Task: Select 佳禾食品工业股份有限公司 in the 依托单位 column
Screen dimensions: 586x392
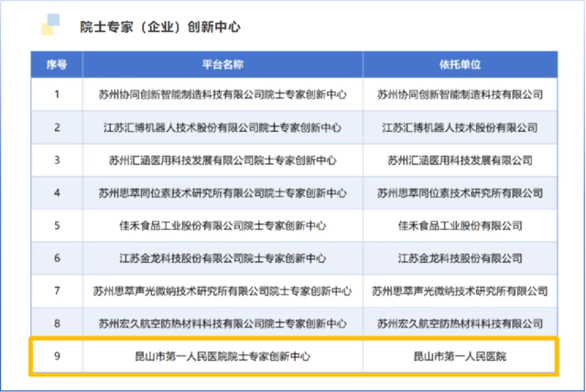Action: (x=460, y=225)
